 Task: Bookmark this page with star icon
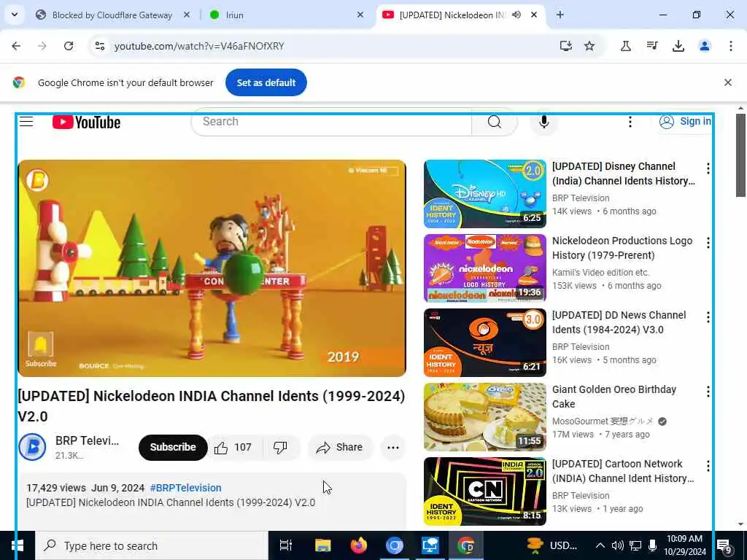[x=589, y=46]
